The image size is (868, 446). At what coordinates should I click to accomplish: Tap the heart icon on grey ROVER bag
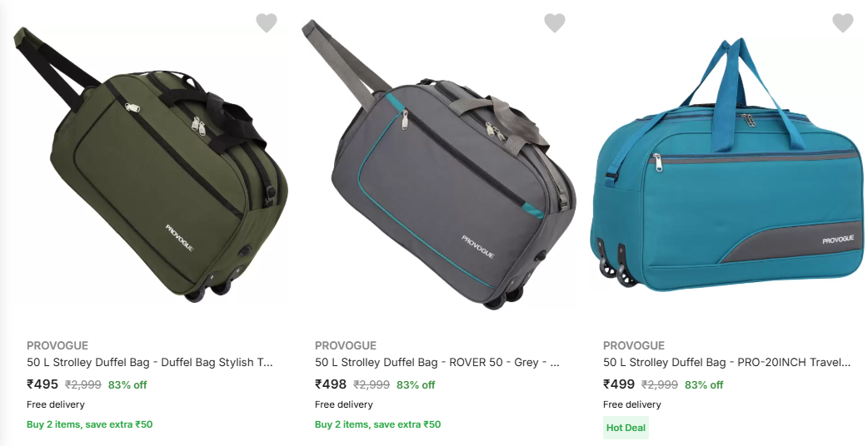coord(555,22)
